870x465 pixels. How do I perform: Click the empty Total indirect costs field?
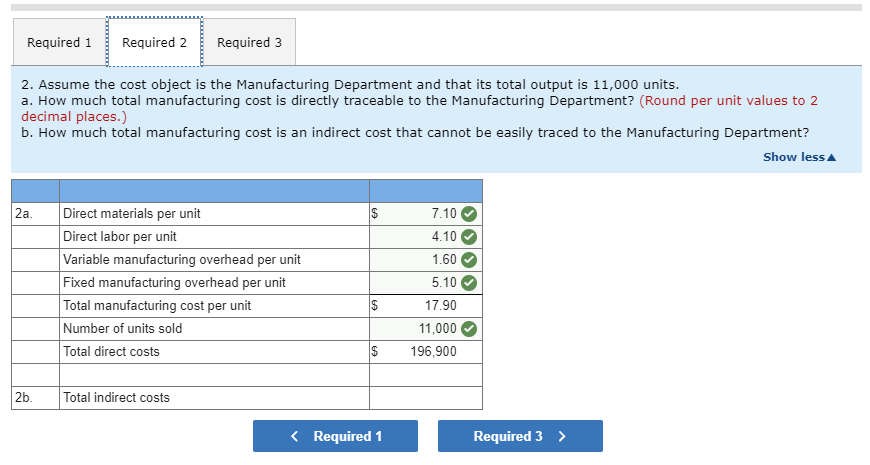pos(426,398)
